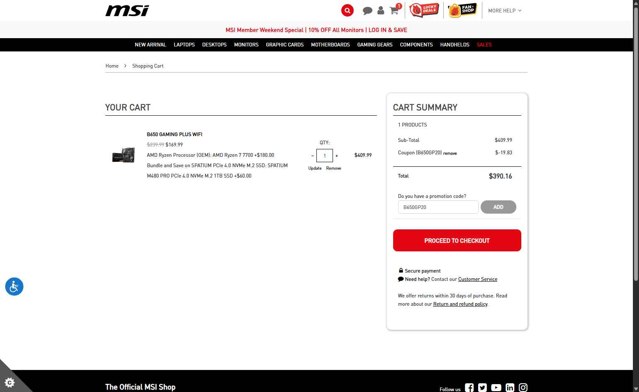Open the accessibility widget icon
The image size is (639, 392).
point(14,286)
